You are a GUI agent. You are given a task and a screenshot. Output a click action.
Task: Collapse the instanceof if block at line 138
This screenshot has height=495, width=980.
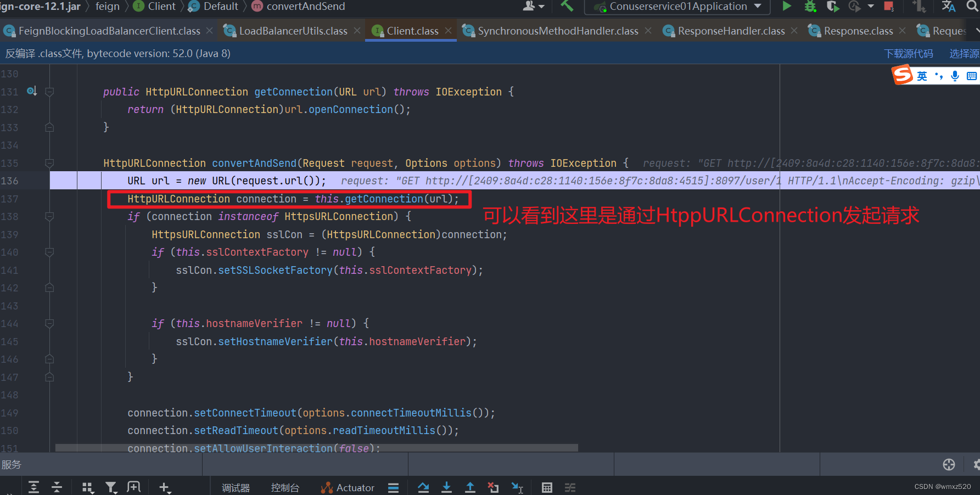pyautogui.click(x=49, y=216)
